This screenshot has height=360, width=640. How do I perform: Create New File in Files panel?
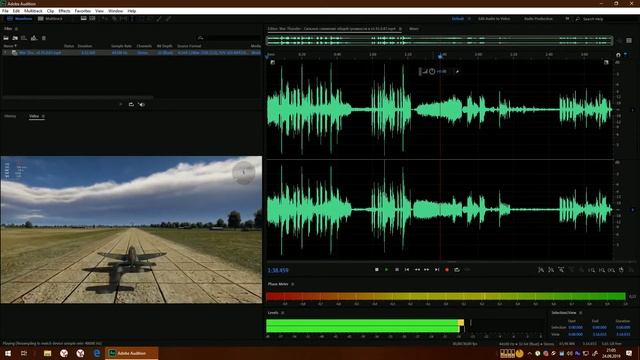tap(24, 38)
